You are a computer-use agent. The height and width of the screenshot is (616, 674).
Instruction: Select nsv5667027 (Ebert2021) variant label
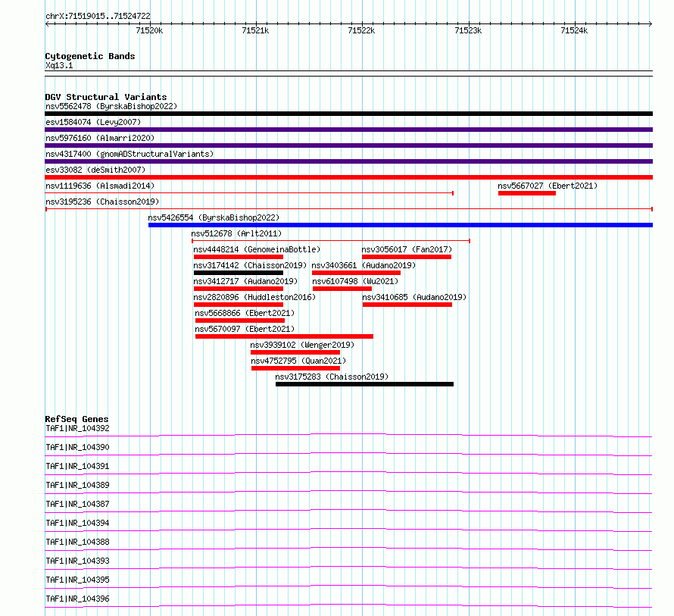[548, 186]
